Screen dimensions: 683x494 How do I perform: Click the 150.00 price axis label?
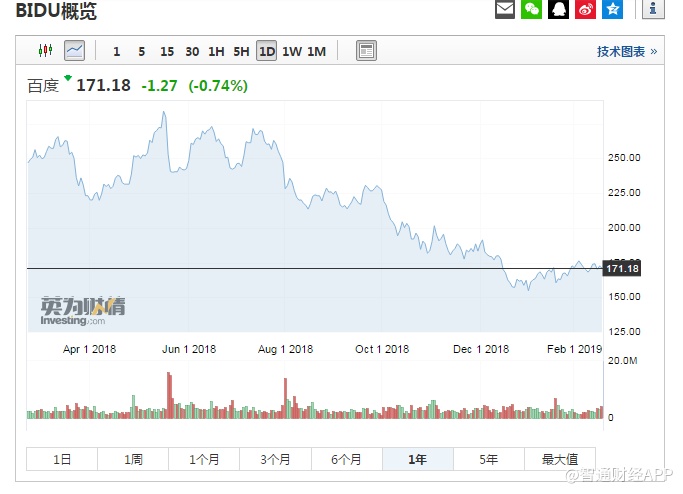(x=624, y=297)
